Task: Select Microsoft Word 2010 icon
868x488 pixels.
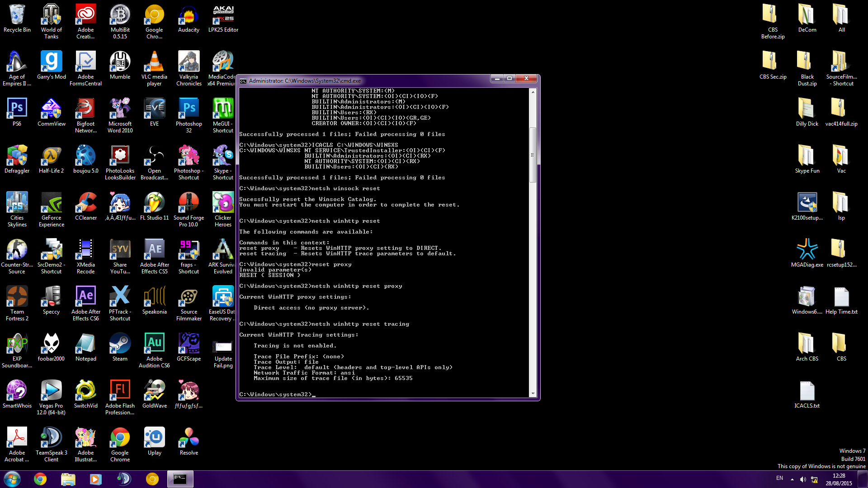Action: pyautogui.click(x=120, y=115)
